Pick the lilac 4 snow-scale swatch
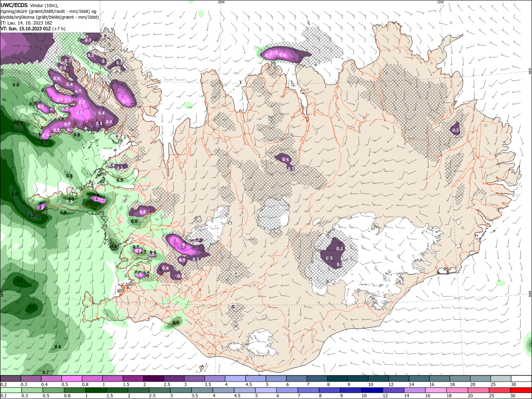This screenshot has width=532, height=399. [235, 379]
